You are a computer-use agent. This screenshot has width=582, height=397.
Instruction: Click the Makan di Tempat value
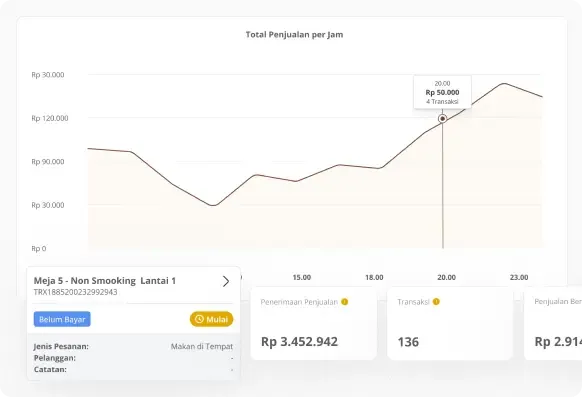point(202,347)
